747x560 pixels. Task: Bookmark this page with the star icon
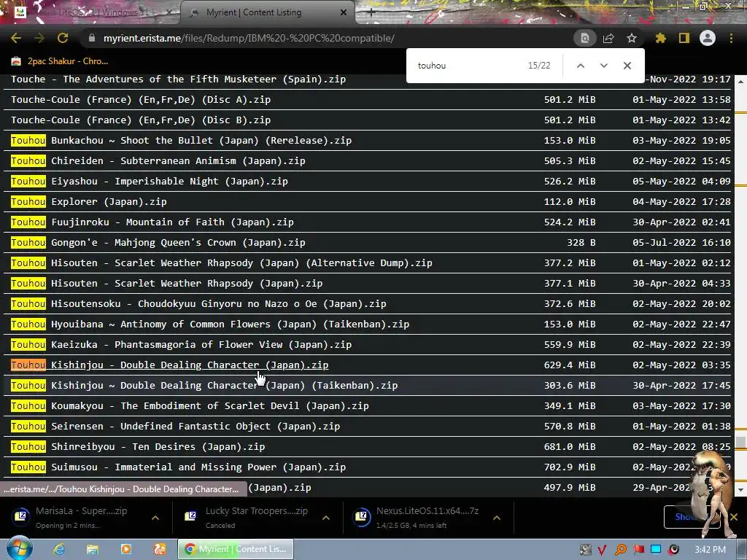[632, 38]
